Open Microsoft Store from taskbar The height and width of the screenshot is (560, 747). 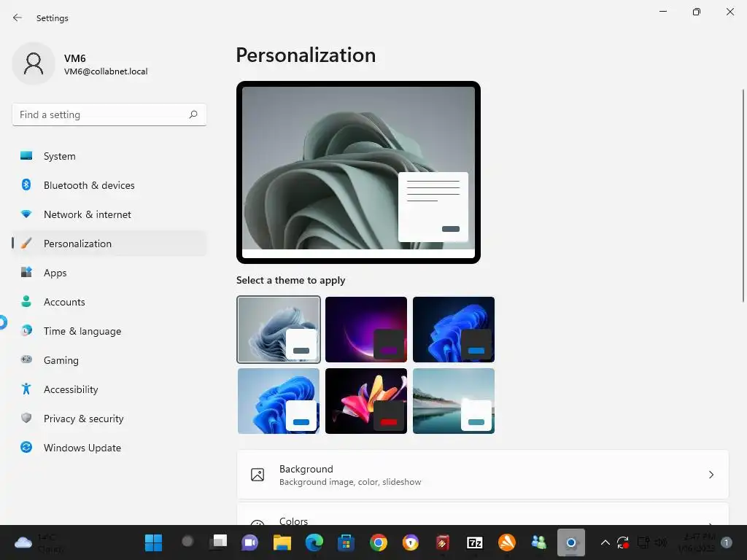pyautogui.click(x=346, y=542)
